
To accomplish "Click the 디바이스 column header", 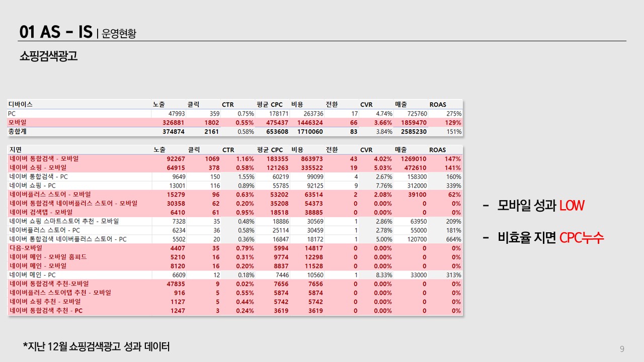I will point(20,105).
